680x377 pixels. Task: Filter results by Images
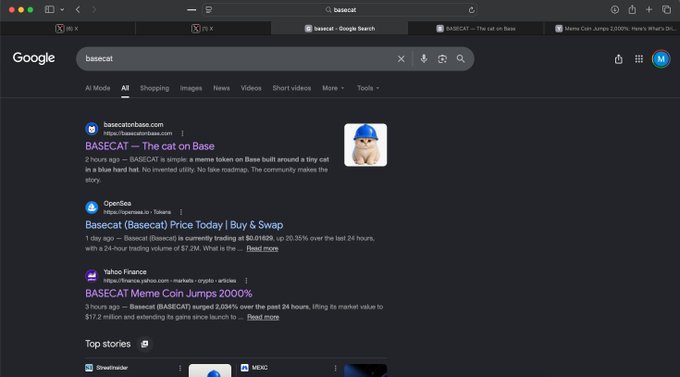tap(191, 88)
